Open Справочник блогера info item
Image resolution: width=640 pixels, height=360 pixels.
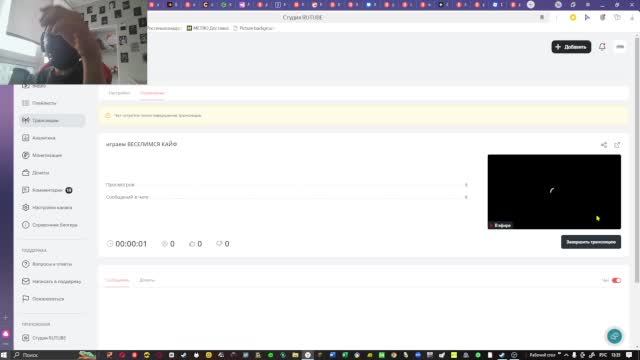point(50,225)
